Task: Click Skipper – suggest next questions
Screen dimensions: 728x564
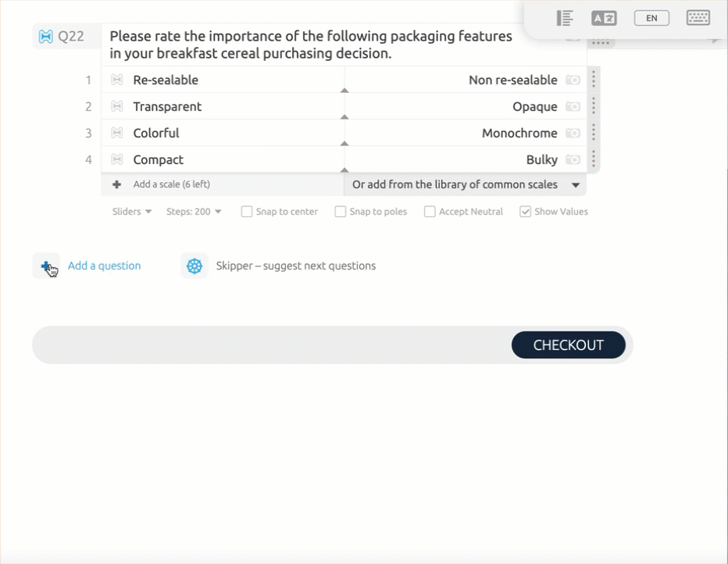Action: point(295,266)
